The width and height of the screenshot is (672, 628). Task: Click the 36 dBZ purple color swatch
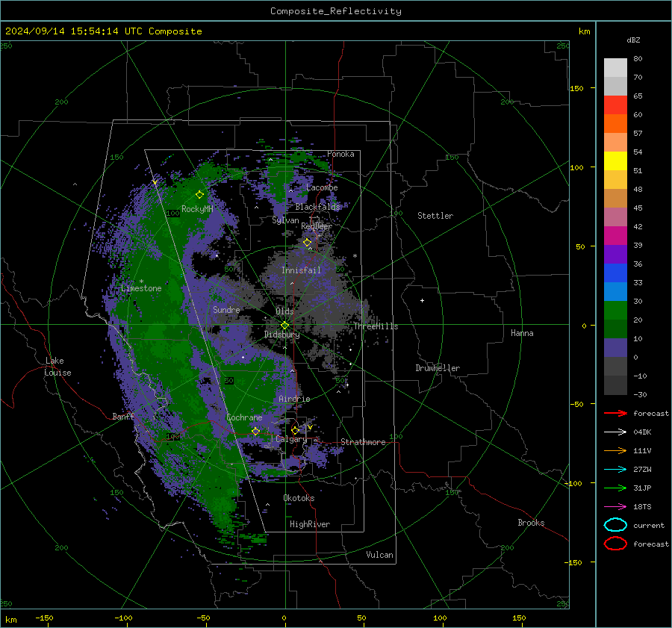[x=615, y=254]
